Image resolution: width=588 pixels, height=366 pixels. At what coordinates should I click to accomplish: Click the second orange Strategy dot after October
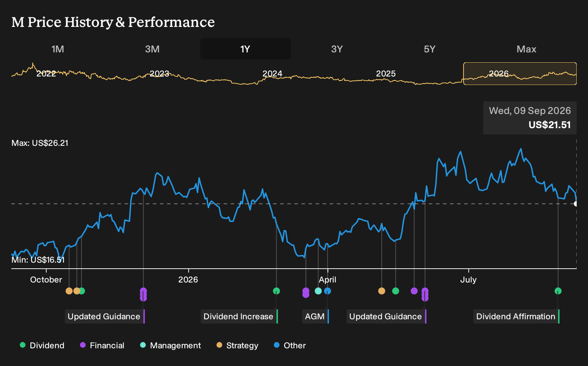coord(76,291)
